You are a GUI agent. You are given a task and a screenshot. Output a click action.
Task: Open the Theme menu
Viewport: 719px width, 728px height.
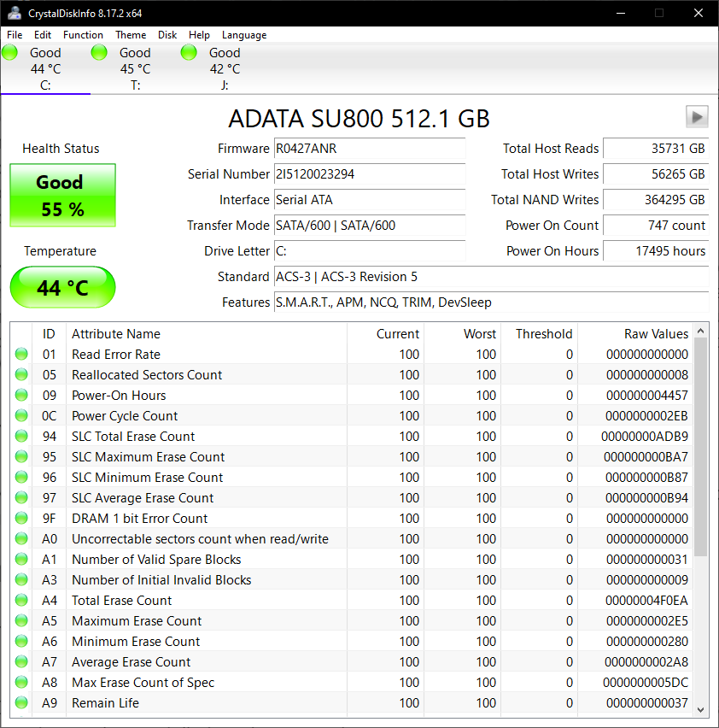tap(131, 35)
